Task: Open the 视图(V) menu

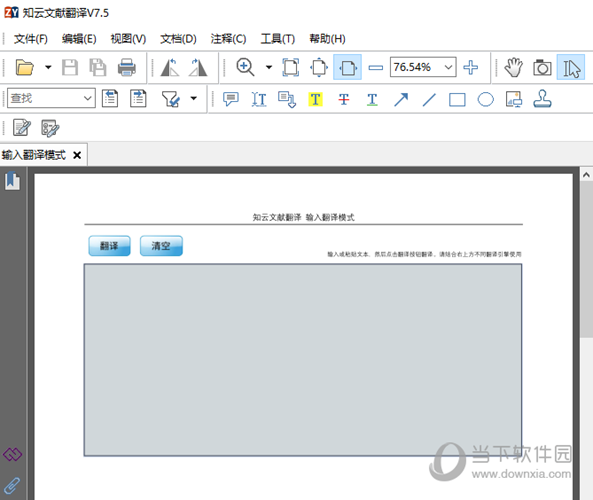Action: 128,39
